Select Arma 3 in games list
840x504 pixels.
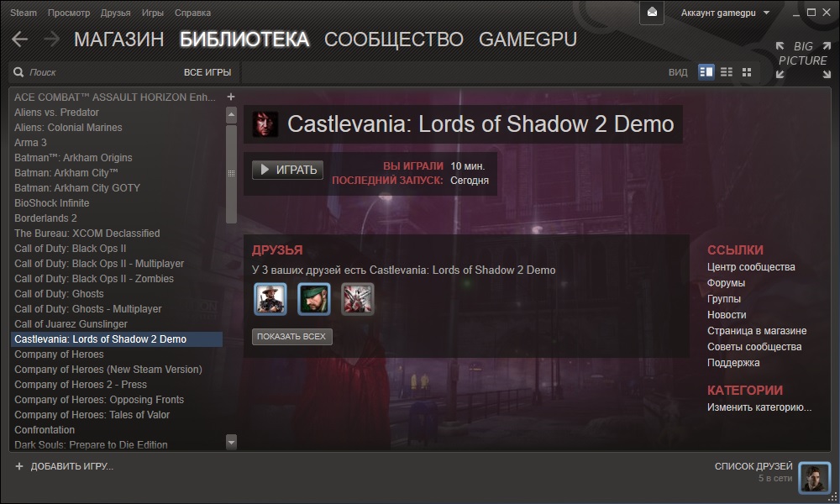point(117,143)
